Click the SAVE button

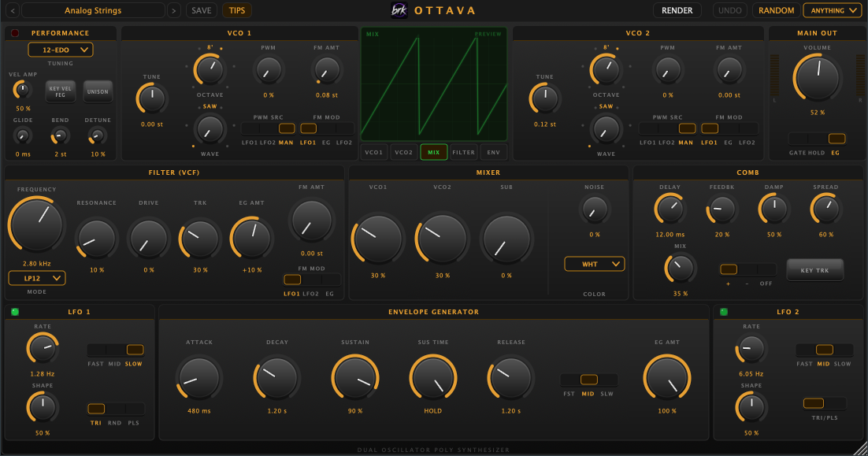click(202, 10)
